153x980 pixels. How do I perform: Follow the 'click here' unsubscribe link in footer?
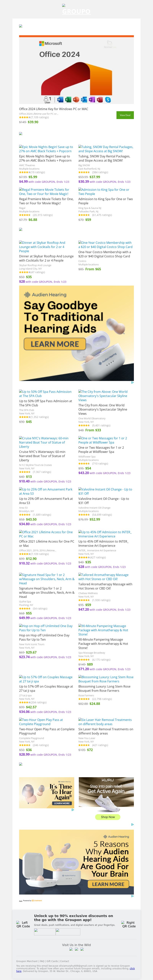(x=132, y=968)
